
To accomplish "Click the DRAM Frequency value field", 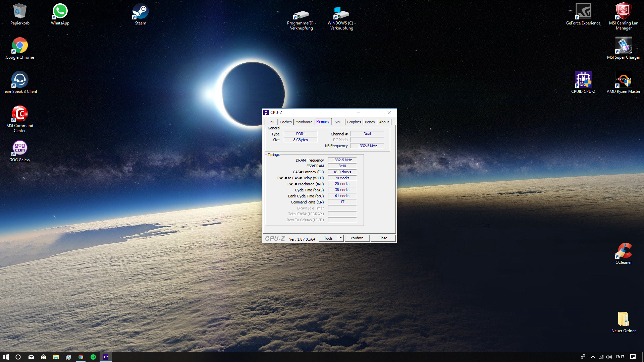I will click(x=342, y=160).
